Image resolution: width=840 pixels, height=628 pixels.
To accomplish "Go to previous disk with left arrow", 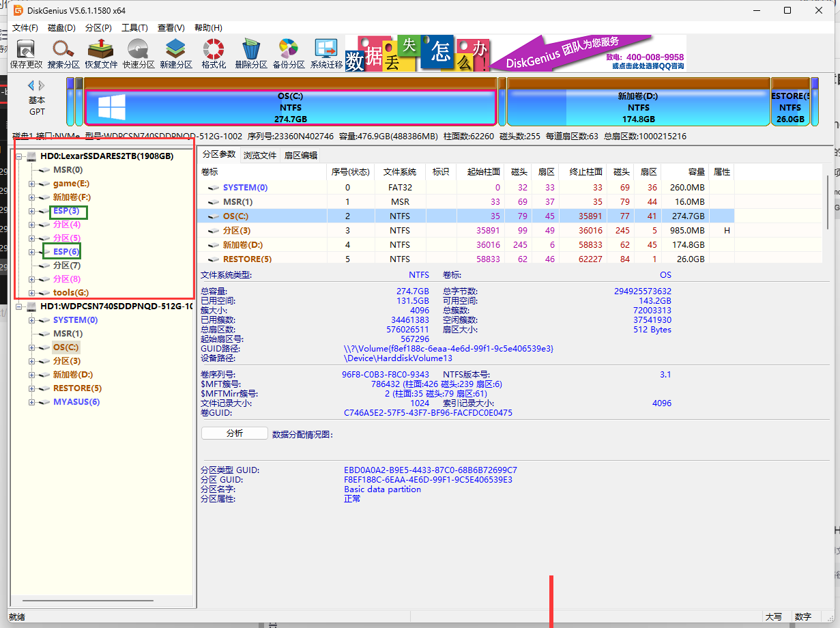I will point(31,85).
